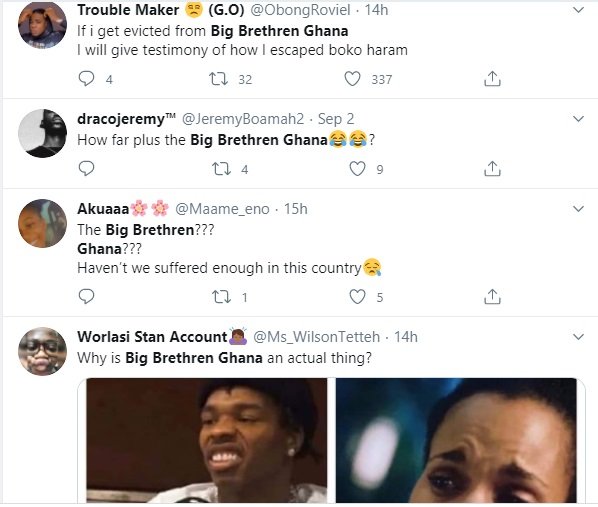Open more options on Akuaaa's tweet
Image resolution: width=598 pixels, height=507 pixels.
point(579,209)
